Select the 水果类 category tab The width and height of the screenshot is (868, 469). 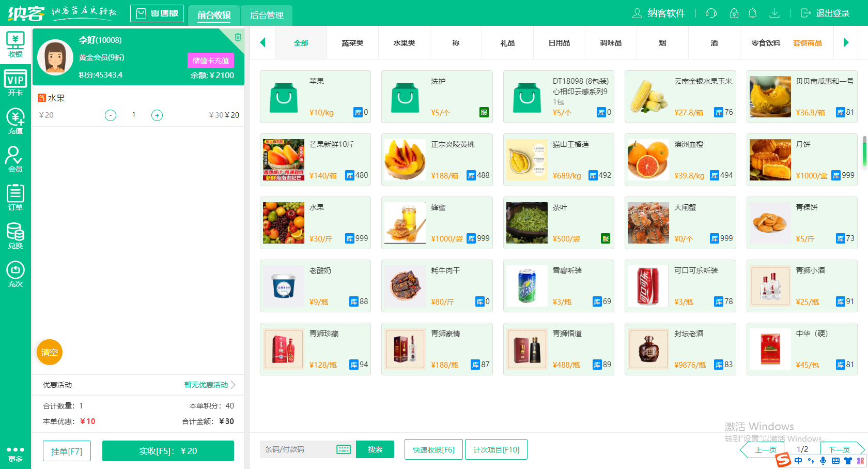pos(404,43)
